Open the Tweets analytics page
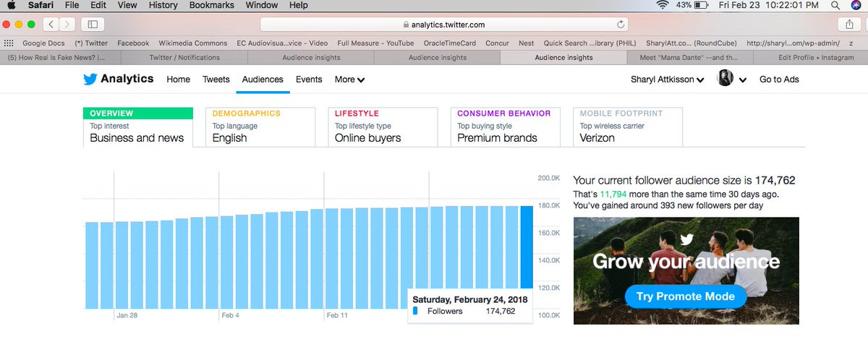868x342 pixels. coord(216,80)
